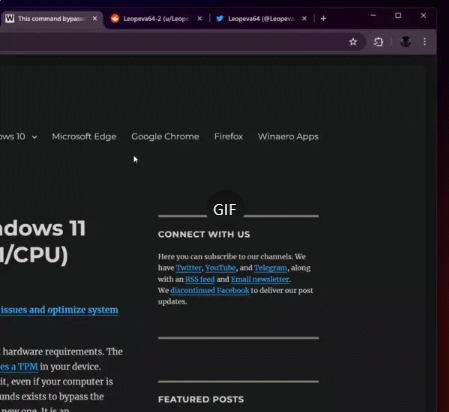
Task: Open the Winaero Apps menu item
Action: point(288,137)
